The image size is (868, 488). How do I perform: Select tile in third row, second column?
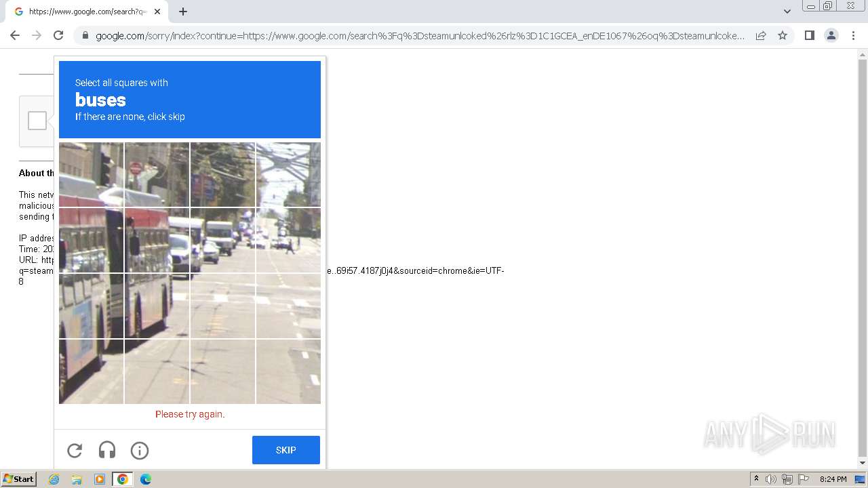click(157, 306)
